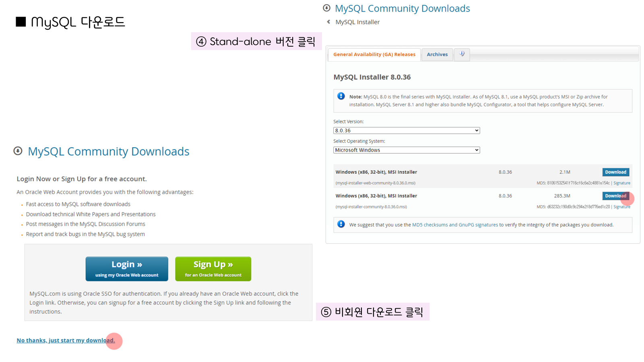
Task: Click the file name mysql-installer-community-8.0.36.0.msi
Action: tap(371, 207)
